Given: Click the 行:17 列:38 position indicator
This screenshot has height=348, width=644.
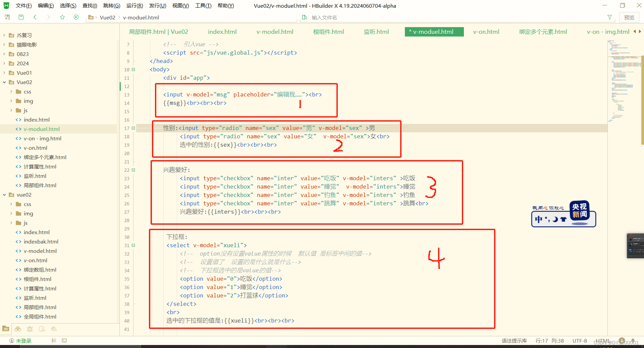Looking at the screenshot, I should point(549,341).
